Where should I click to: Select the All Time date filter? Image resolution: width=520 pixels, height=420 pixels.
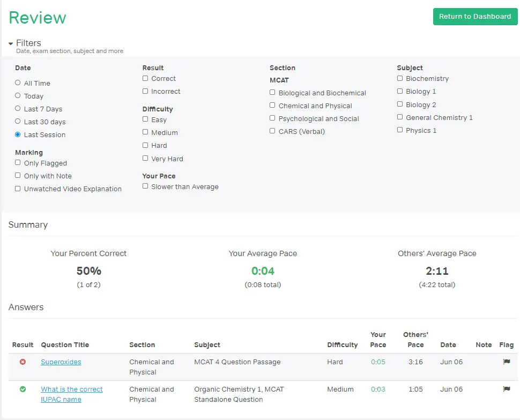pos(18,83)
